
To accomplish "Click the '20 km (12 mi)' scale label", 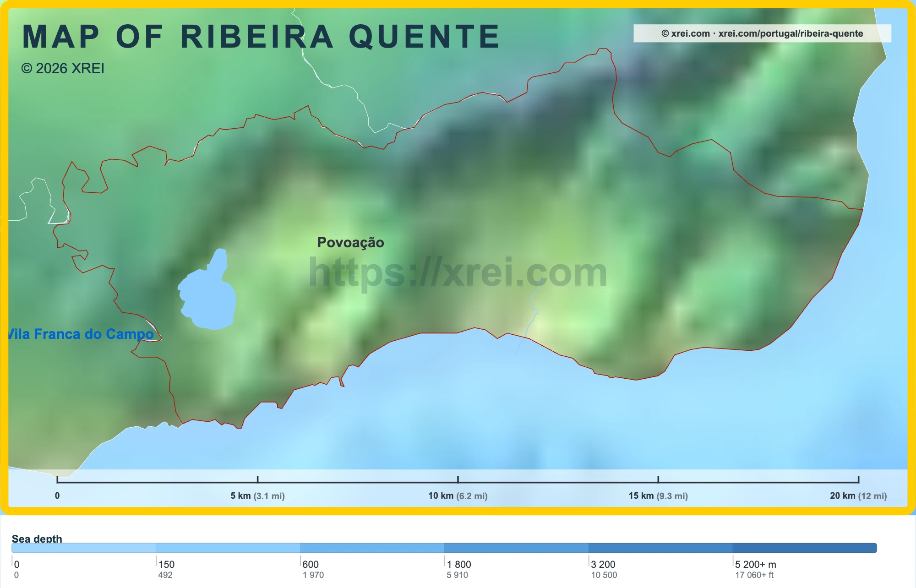I will click(858, 496).
